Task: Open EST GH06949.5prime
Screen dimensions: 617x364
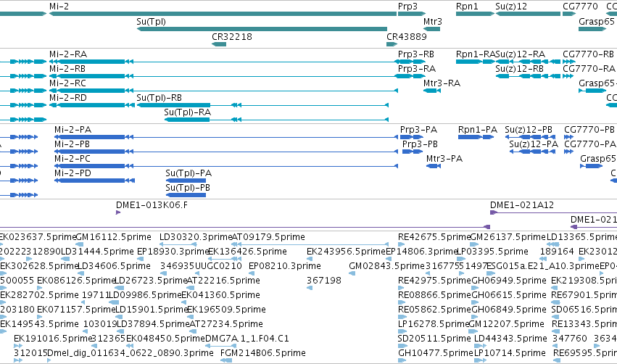Action: 475,289
